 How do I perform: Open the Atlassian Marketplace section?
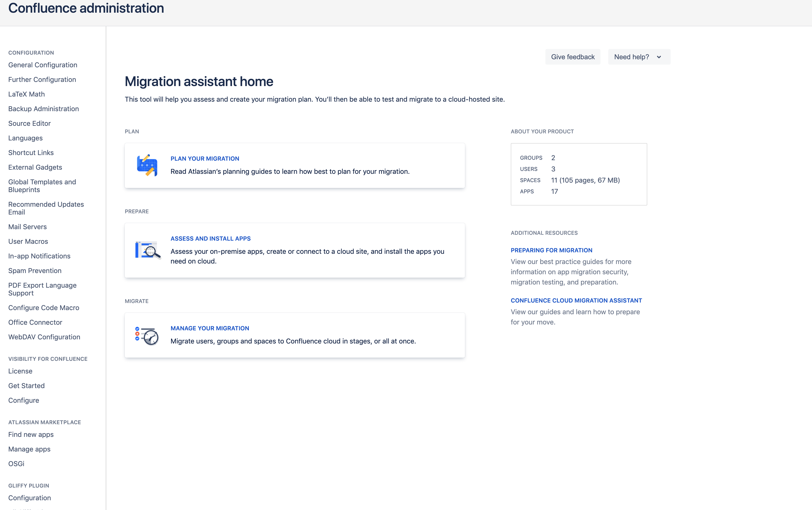coord(45,421)
